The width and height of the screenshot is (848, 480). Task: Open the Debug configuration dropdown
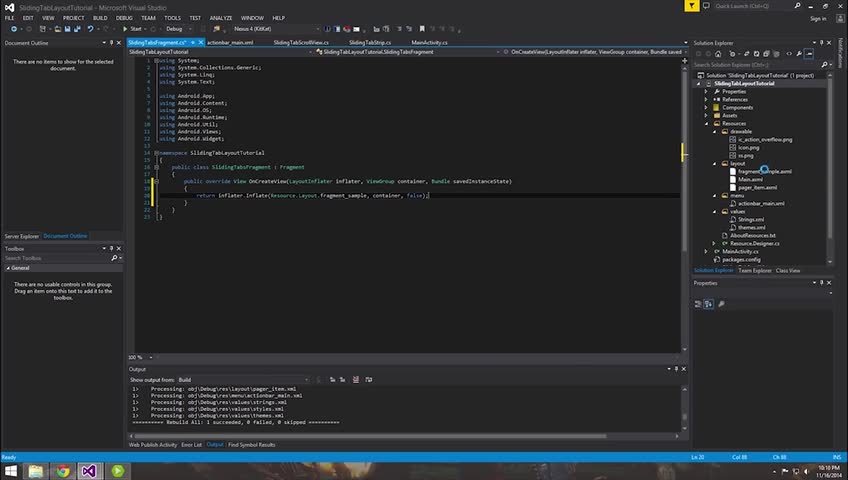(179, 29)
